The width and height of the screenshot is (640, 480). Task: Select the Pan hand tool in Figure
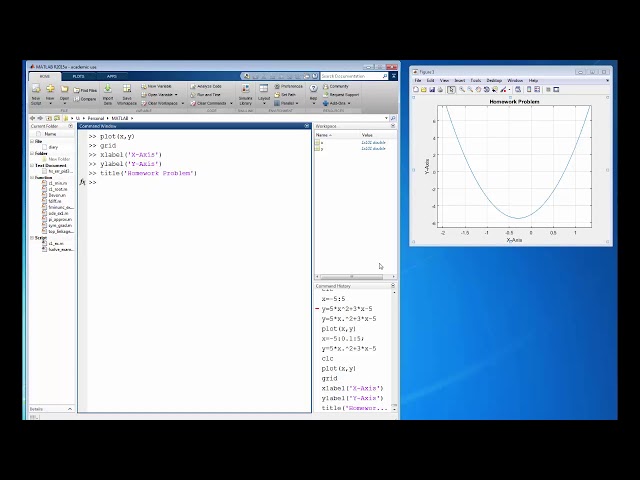tap(478, 89)
